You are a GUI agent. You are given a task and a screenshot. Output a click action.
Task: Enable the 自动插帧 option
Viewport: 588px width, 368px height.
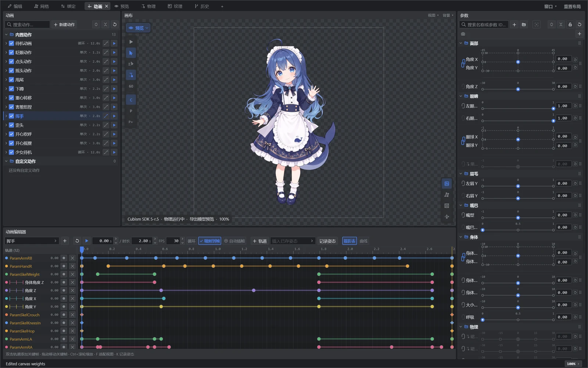click(234, 241)
